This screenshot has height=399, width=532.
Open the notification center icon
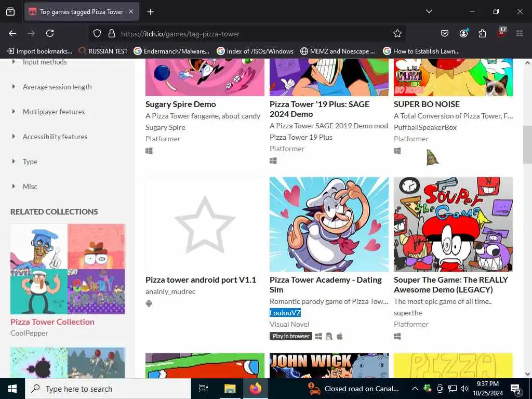click(x=516, y=389)
